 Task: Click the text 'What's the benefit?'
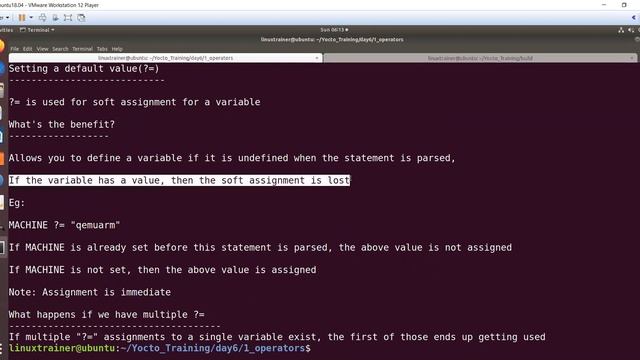point(62,124)
